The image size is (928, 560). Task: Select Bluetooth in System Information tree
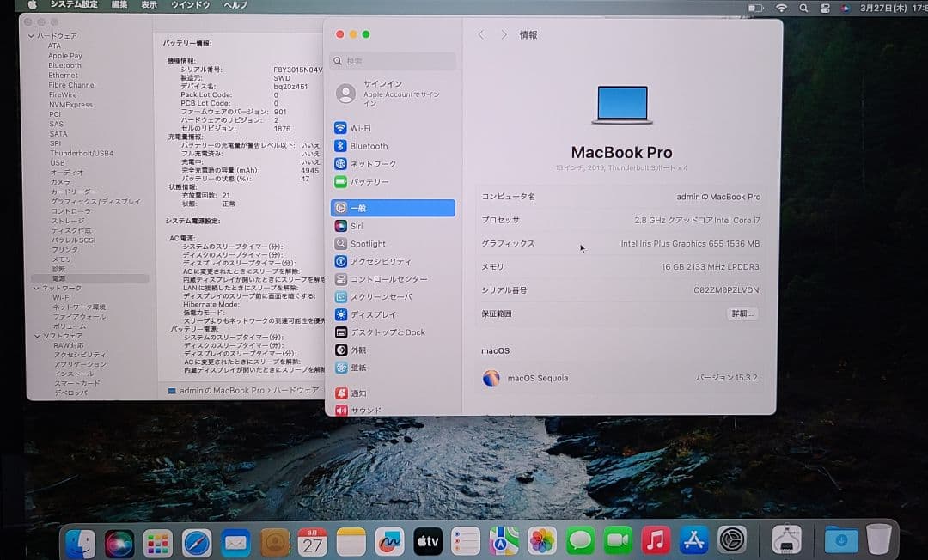point(64,65)
